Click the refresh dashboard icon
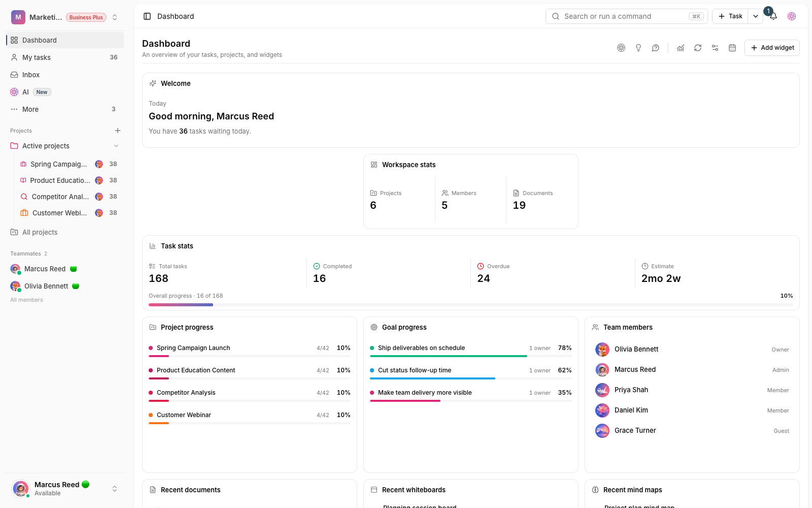This screenshot has width=812, height=508. (x=698, y=48)
